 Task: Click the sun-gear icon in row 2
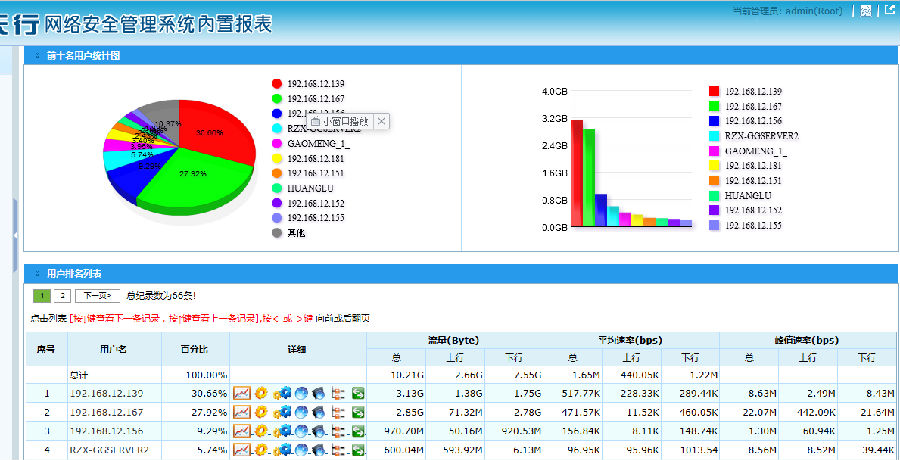pyautogui.click(x=260, y=412)
